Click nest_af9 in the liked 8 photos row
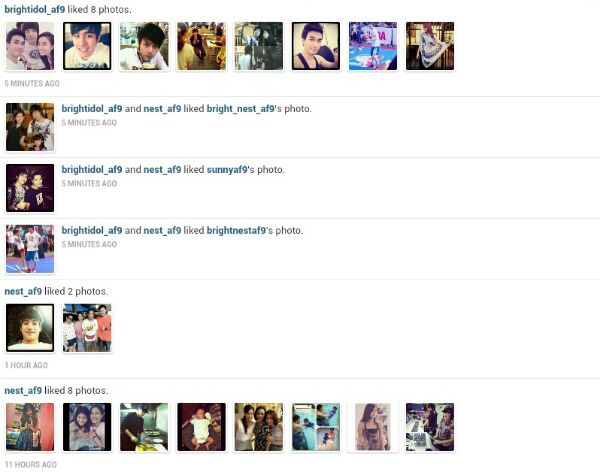The height and width of the screenshot is (472, 600). 23,390
